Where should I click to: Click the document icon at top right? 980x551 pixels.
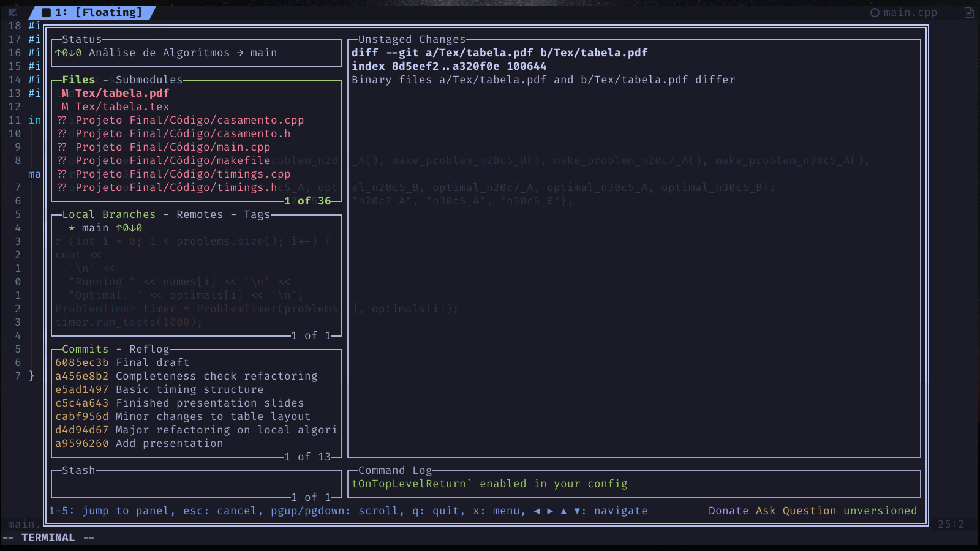pos(969,13)
